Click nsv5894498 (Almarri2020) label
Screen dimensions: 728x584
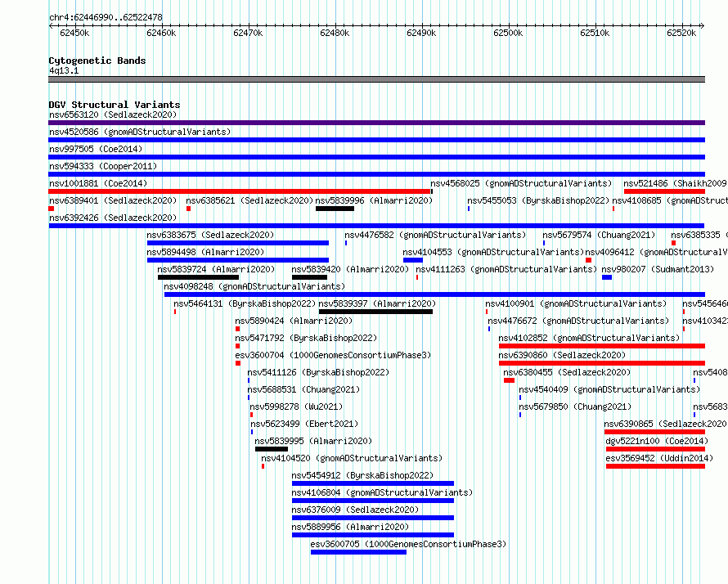click(205, 252)
